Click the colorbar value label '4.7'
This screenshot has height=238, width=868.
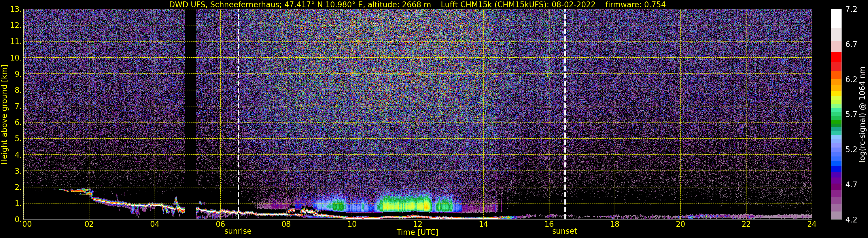click(x=851, y=185)
